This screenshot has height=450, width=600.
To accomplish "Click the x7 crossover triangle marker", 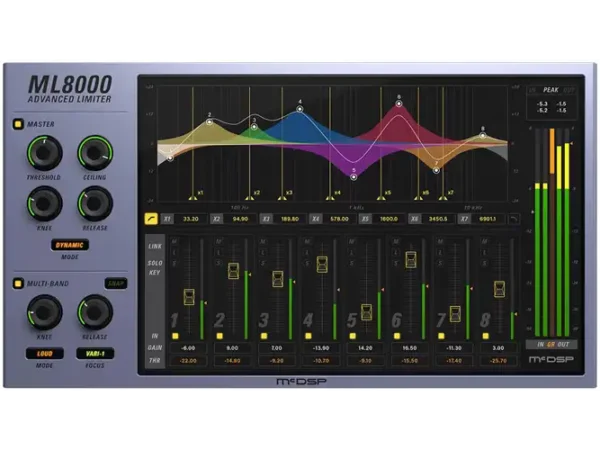I will click(x=443, y=198).
